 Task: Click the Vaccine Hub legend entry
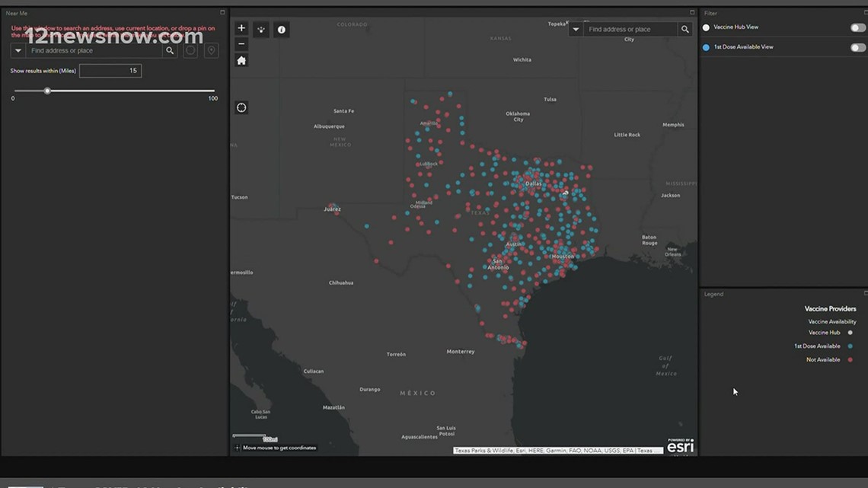click(x=831, y=333)
